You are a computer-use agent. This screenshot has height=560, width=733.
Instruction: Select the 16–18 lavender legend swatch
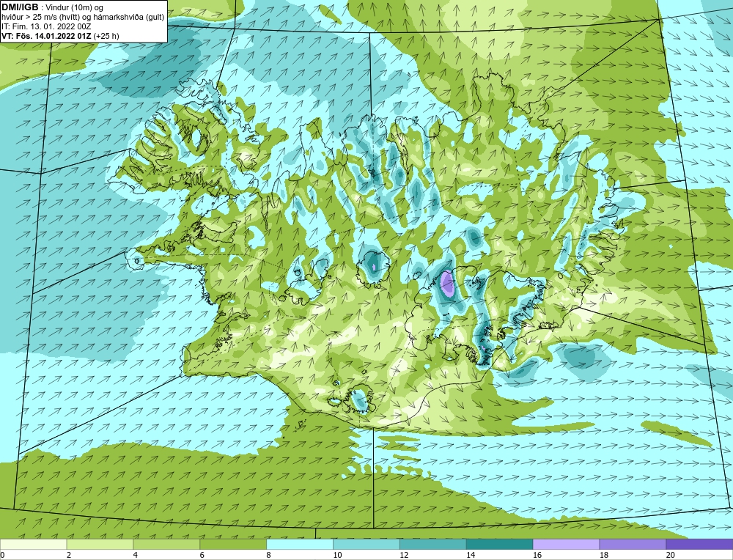click(x=566, y=544)
